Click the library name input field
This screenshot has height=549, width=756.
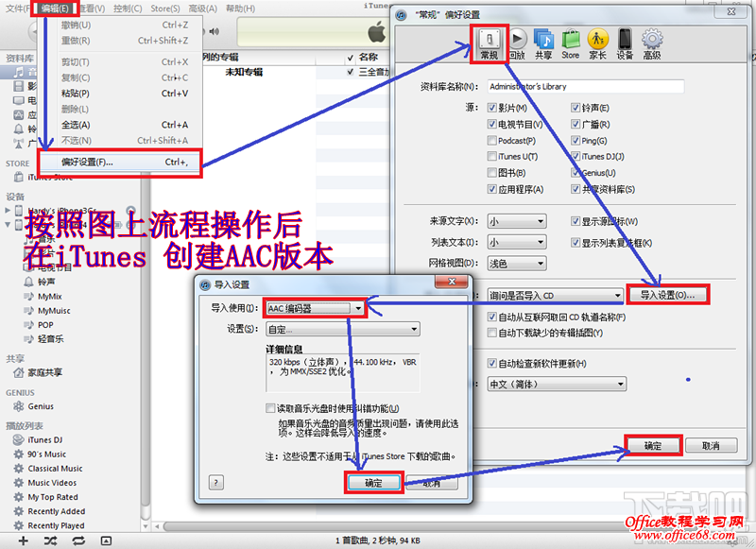tap(585, 86)
